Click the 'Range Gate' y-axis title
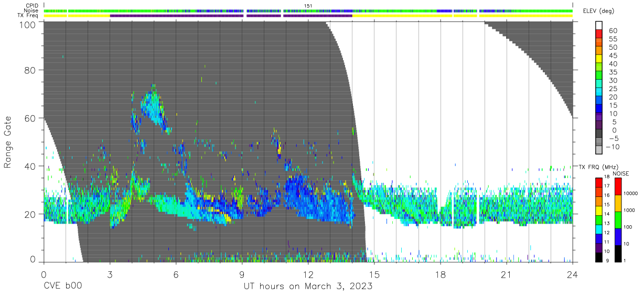Screen dimensions: 644x297 [8, 142]
